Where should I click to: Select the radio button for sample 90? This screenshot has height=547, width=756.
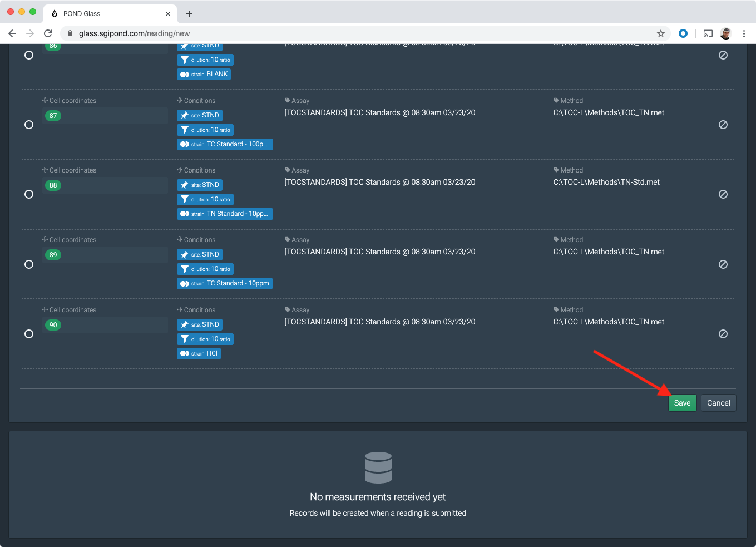28,334
